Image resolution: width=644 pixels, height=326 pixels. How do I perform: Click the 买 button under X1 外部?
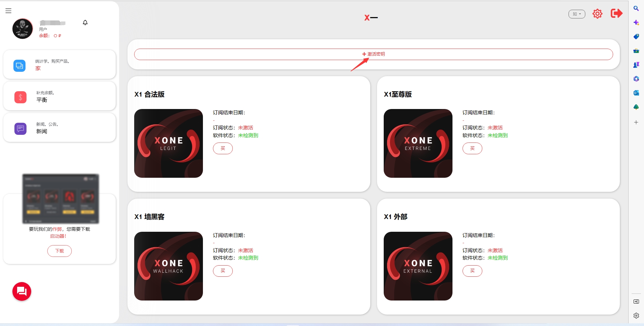(472, 271)
